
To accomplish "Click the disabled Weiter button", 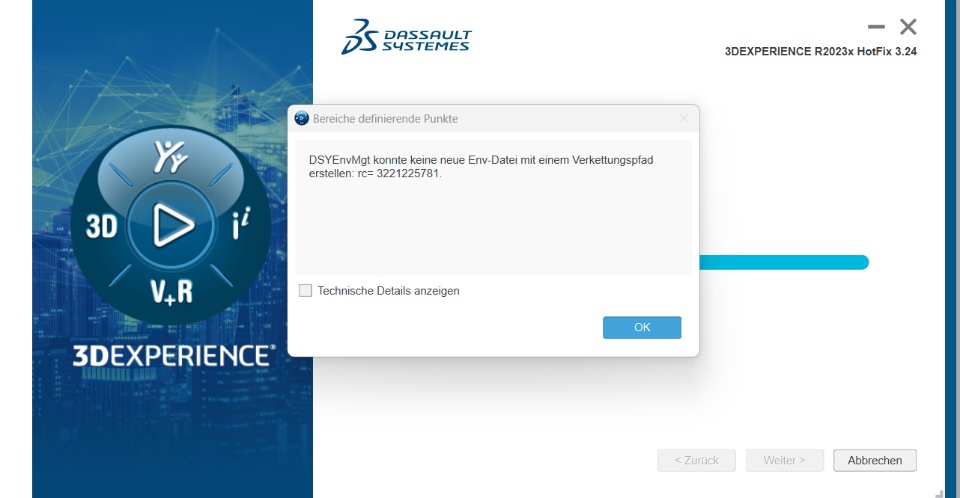I will (784, 460).
